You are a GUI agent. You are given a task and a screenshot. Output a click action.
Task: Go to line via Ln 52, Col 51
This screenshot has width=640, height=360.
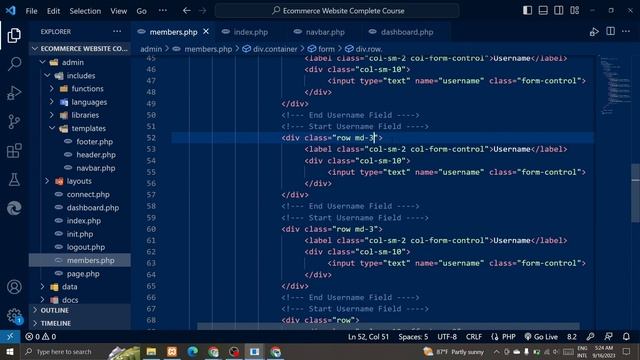[368, 337]
